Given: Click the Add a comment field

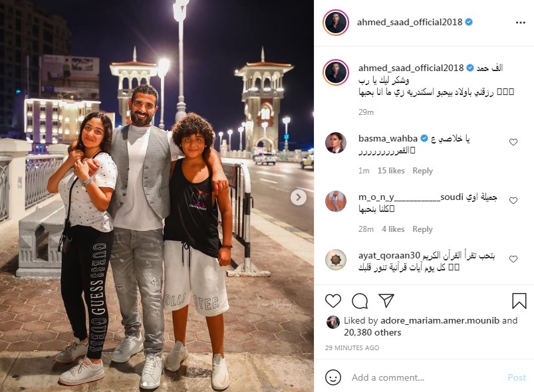Looking at the screenshot, I should click(x=425, y=377).
